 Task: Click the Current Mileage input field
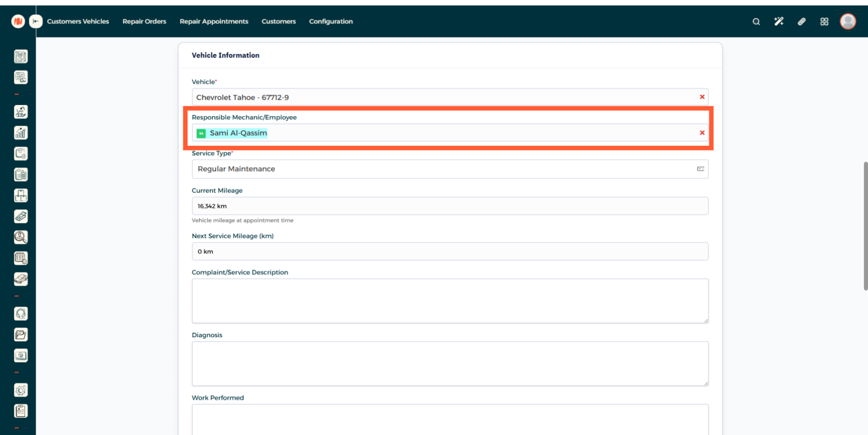(450, 206)
